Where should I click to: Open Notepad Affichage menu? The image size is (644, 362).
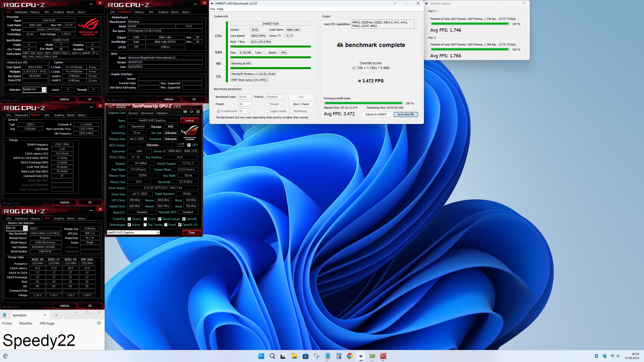[x=47, y=323]
